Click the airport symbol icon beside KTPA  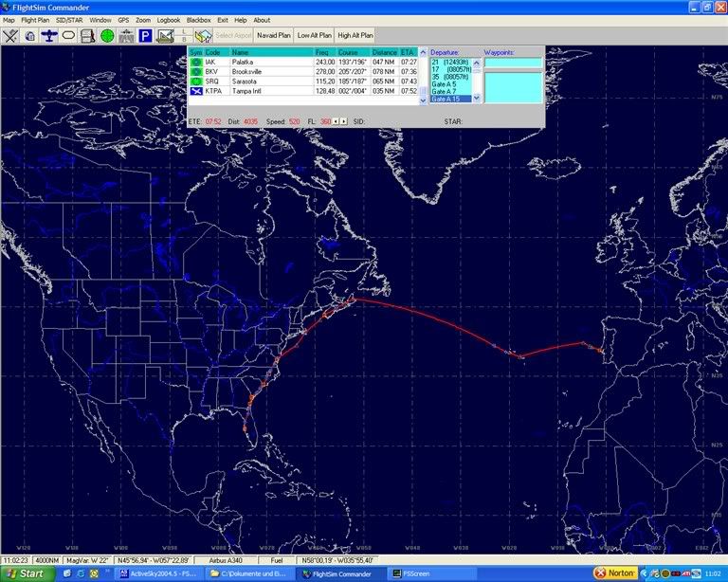(196, 91)
